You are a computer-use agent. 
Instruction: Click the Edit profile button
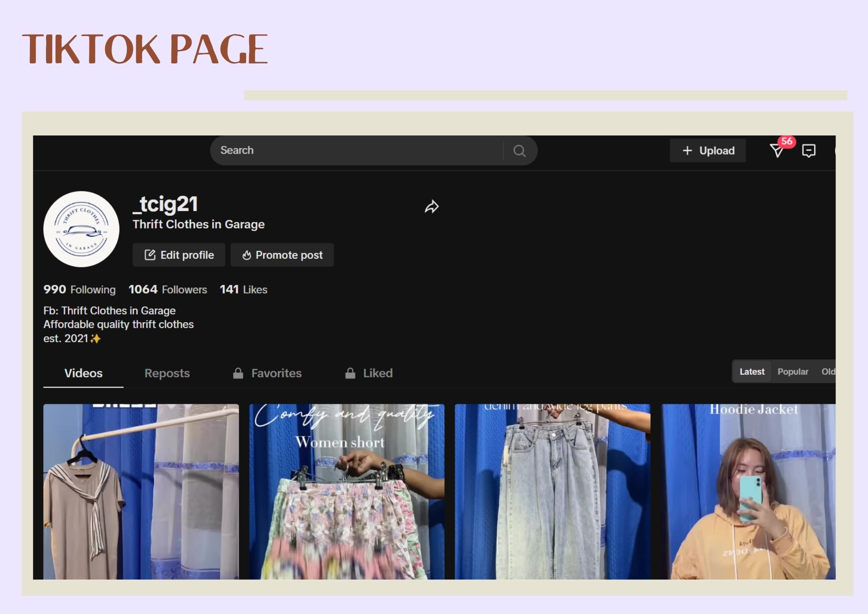tap(179, 255)
